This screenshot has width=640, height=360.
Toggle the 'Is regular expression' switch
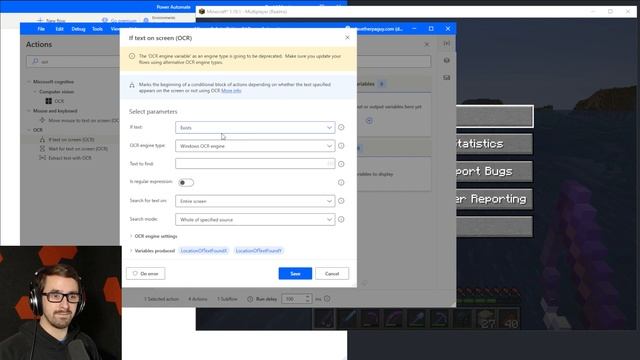pyautogui.click(x=186, y=182)
